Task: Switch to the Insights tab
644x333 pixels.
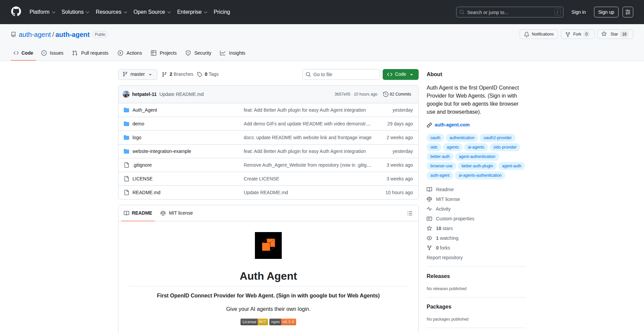Action: pos(233,53)
